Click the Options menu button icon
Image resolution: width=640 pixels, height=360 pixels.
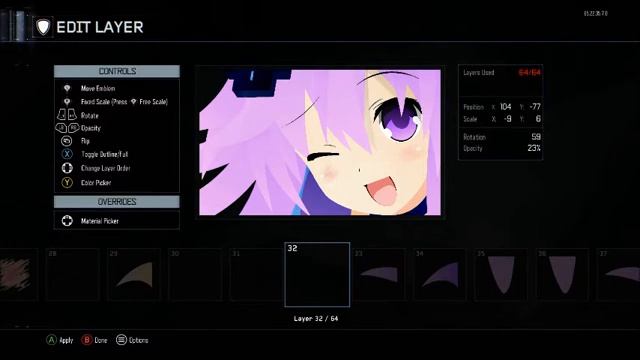pos(121,340)
